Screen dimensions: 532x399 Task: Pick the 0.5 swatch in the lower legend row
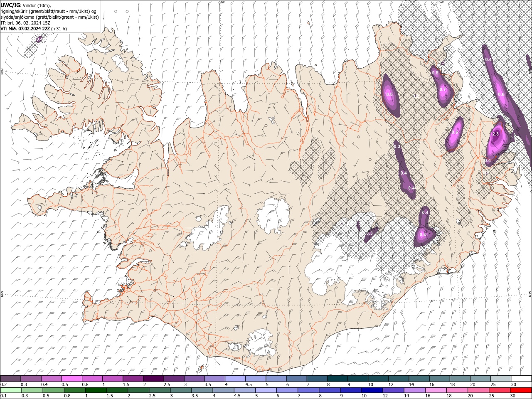[53, 390]
